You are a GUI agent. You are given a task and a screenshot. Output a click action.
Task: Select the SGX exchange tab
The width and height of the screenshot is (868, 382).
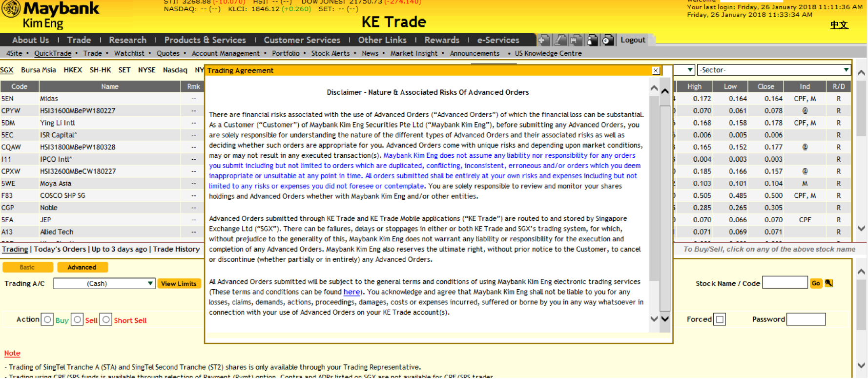[7, 70]
